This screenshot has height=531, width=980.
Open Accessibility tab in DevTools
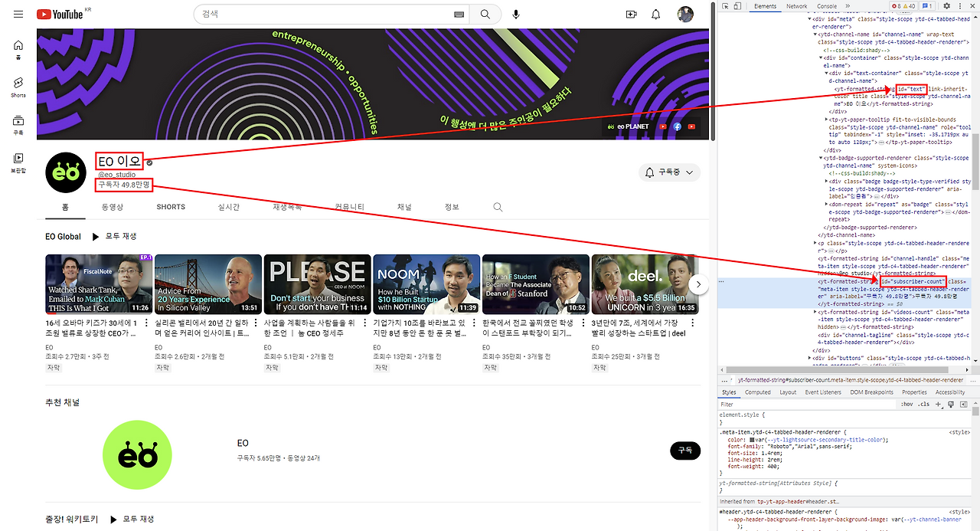pos(950,392)
